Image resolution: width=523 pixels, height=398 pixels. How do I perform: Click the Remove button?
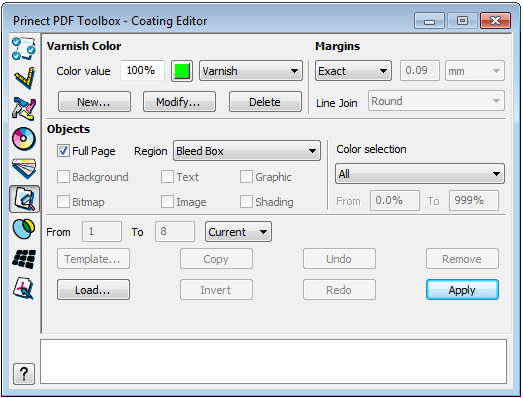pyautogui.click(x=462, y=259)
